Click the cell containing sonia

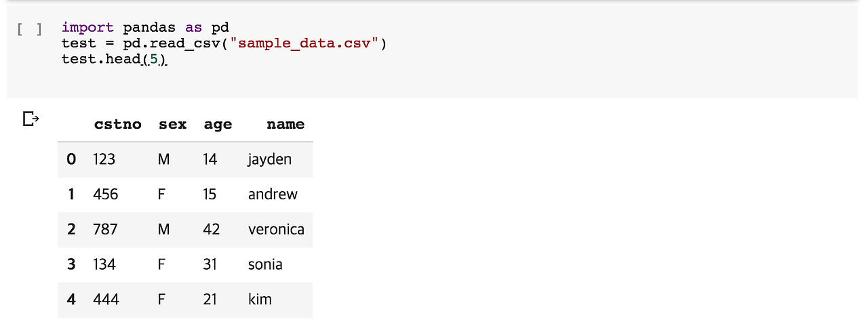(x=265, y=264)
